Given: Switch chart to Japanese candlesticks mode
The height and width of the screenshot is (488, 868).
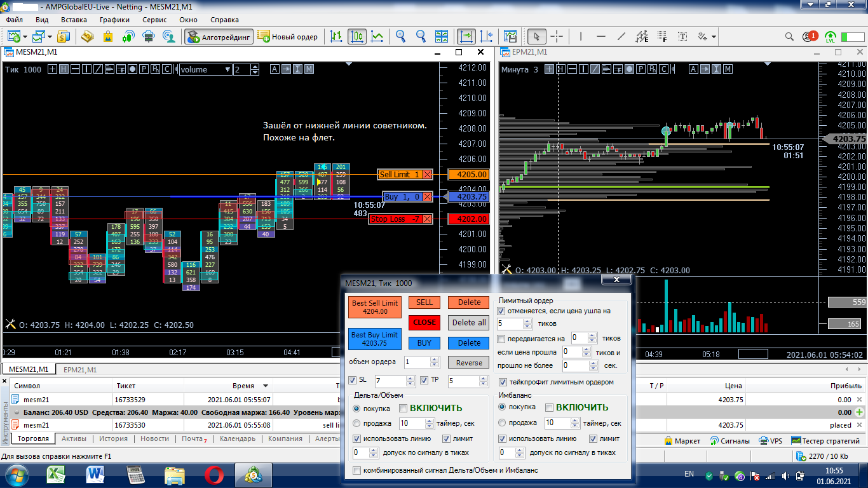Looking at the screenshot, I should point(357,36).
